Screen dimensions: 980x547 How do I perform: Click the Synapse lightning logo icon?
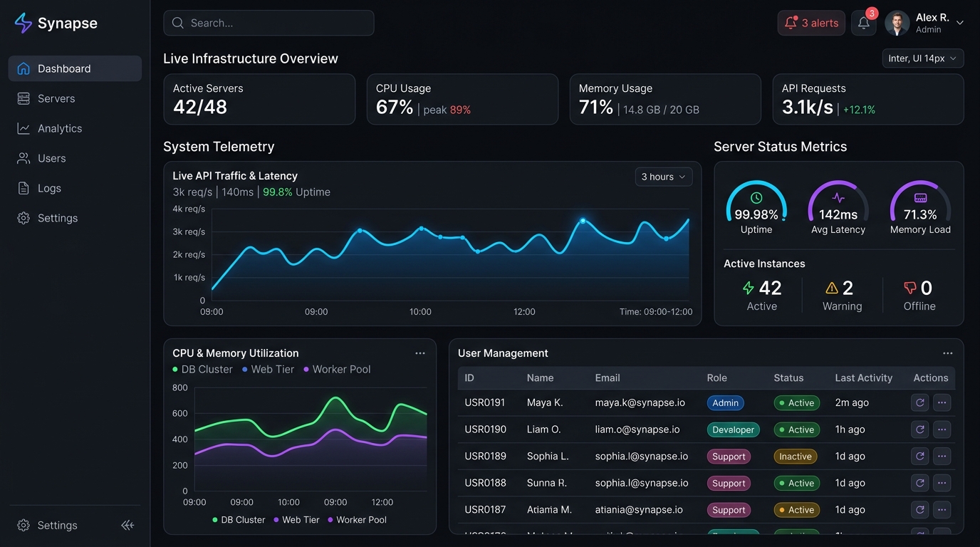coord(24,23)
